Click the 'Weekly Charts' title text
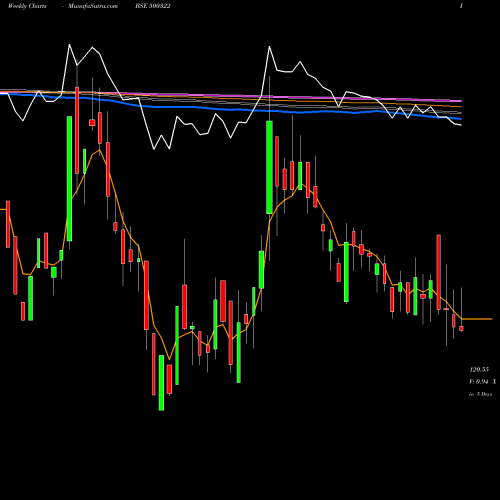Screen dimensions: 500x500 coord(27,6)
